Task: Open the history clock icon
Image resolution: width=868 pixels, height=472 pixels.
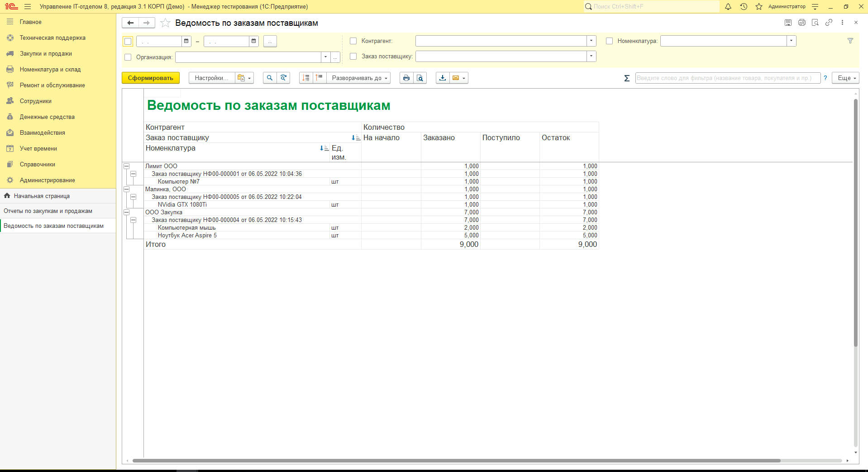Action: pos(744,7)
